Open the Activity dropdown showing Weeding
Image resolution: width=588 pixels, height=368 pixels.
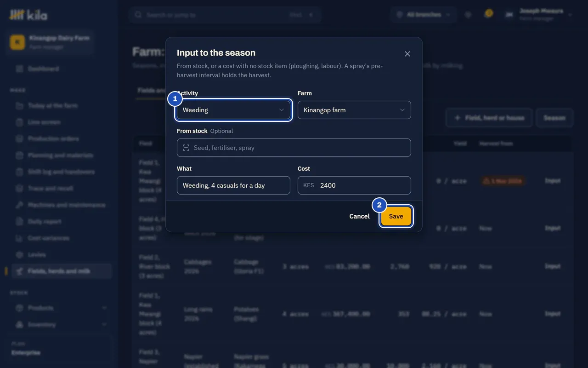pyautogui.click(x=233, y=110)
